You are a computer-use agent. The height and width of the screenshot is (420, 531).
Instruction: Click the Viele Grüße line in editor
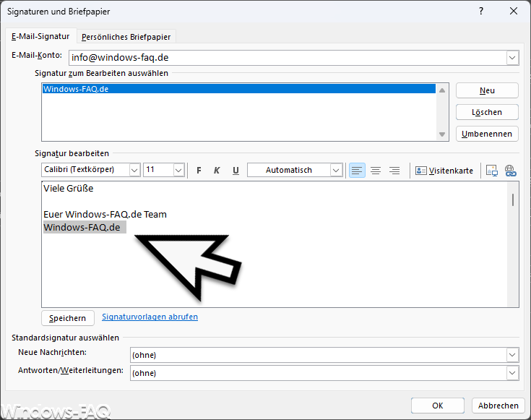[x=69, y=189]
